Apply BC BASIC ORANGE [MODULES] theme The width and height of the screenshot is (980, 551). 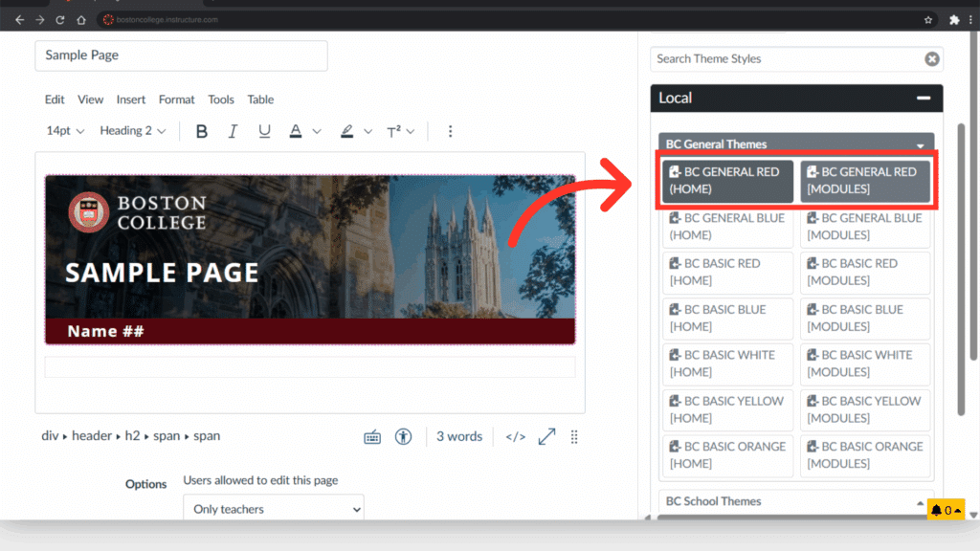pyautogui.click(x=865, y=455)
